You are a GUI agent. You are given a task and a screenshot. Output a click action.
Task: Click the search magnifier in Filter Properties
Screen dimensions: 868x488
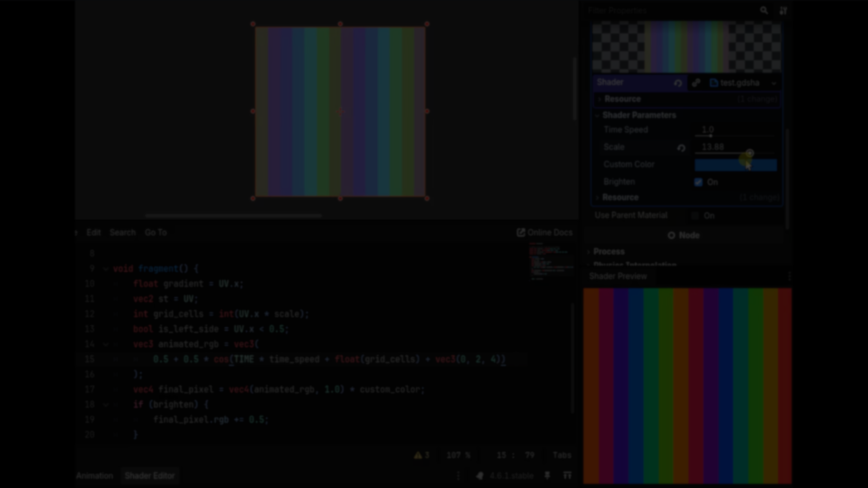click(x=764, y=10)
